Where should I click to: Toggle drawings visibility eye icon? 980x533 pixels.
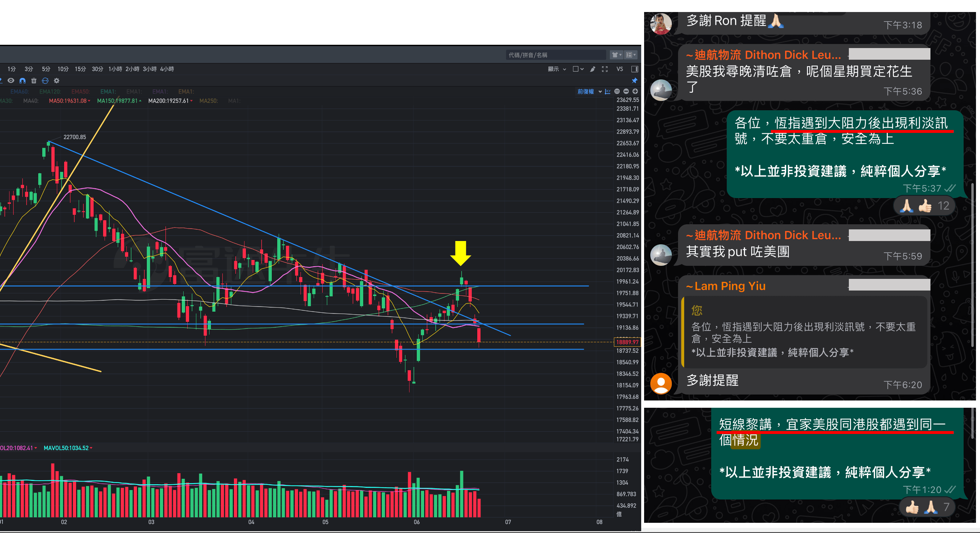[x=11, y=80]
